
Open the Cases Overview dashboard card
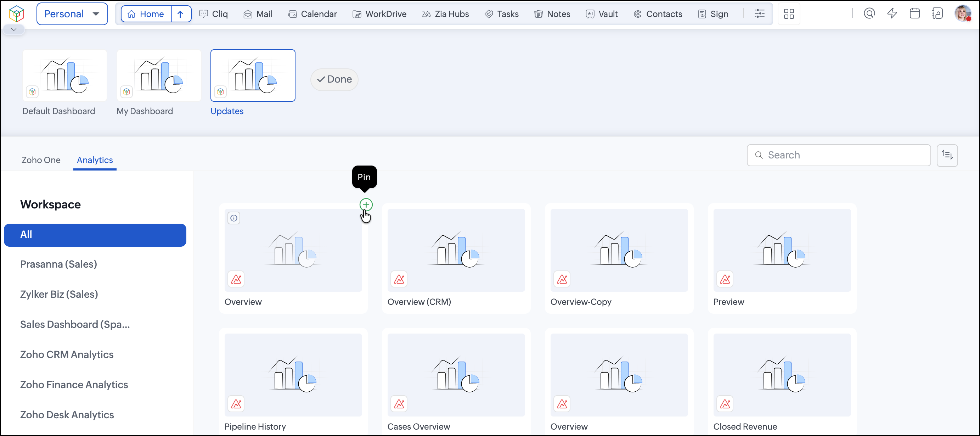pyautogui.click(x=456, y=382)
